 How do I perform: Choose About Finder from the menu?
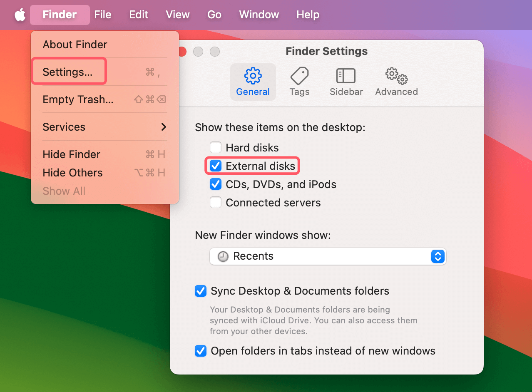tap(104, 45)
